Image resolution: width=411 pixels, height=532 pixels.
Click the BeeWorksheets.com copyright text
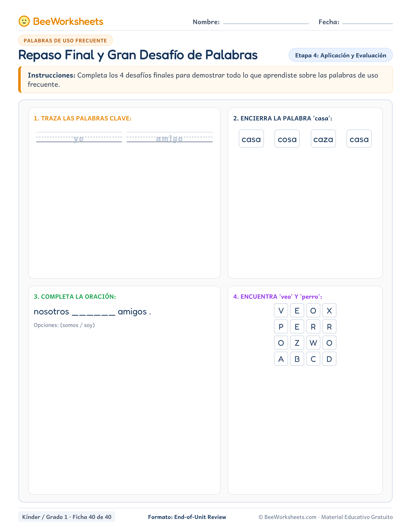(x=326, y=517)
